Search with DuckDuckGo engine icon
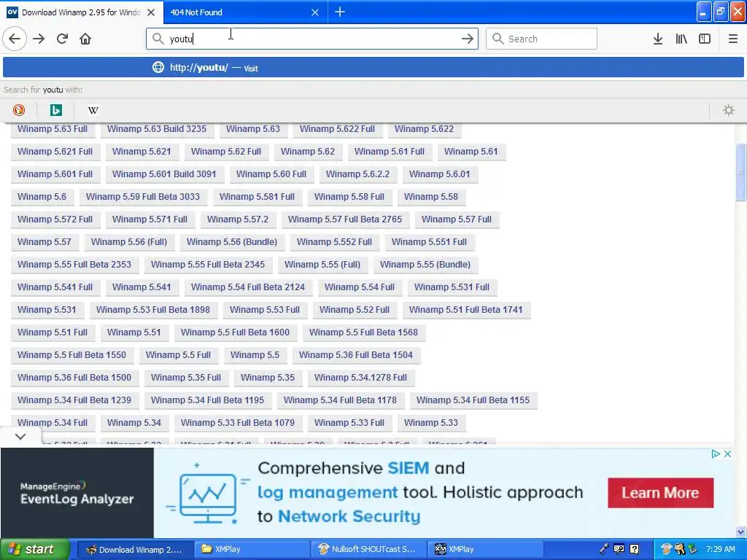The height and width of the screenshot is (560, 747). pyautogui.click(x=18, y=111)
